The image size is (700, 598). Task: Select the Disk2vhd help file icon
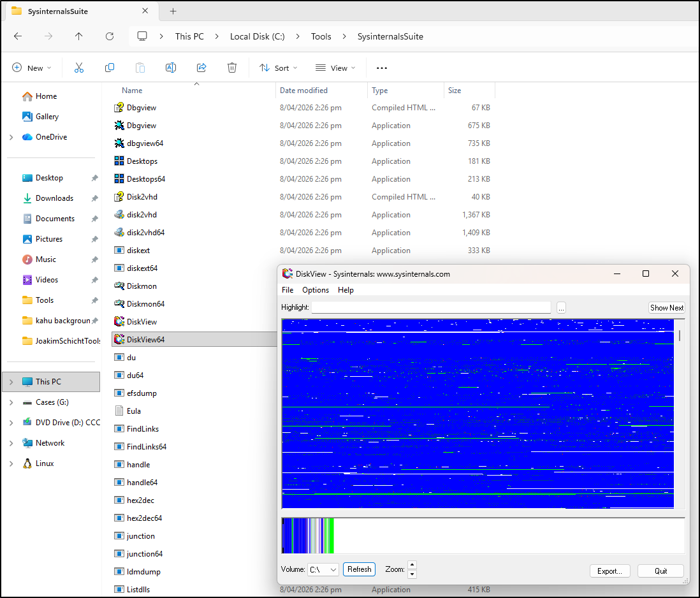point(119,197)
